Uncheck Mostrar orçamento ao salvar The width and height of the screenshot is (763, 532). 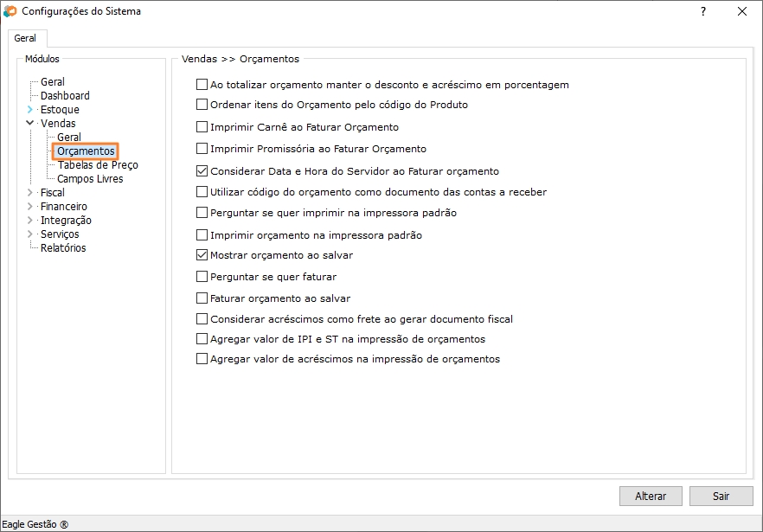click(x=202, y=255)
